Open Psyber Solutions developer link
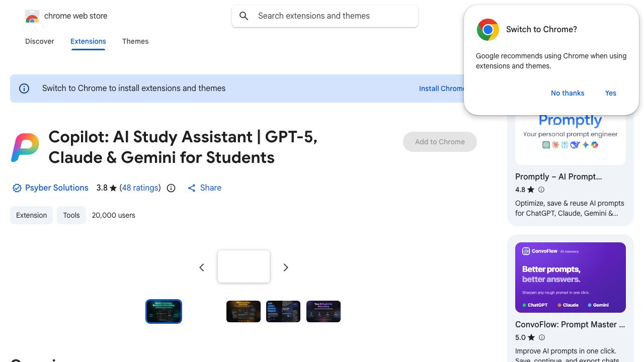644x362 pixels. pyautogui.click(x=57, y=188)
